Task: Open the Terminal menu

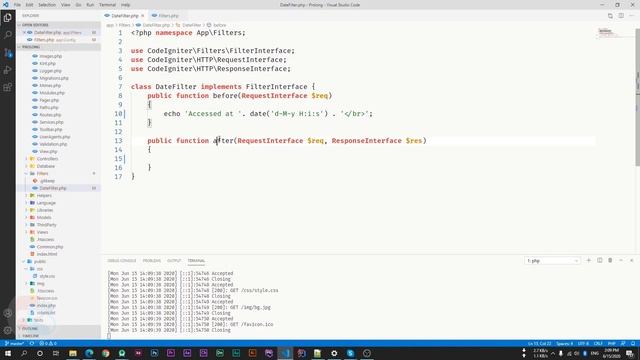Action: [107, 5]
